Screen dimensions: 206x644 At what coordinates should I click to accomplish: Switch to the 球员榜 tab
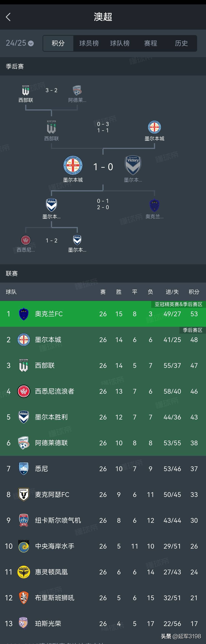click(89, 43)
